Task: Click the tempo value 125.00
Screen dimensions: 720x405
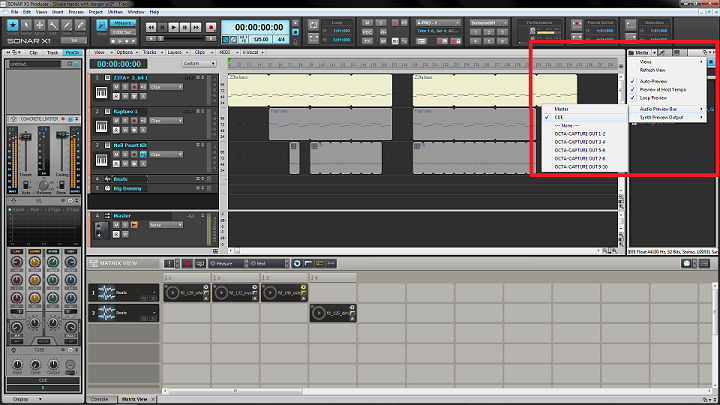Action: pyautogui.click(x=261, y=40)
